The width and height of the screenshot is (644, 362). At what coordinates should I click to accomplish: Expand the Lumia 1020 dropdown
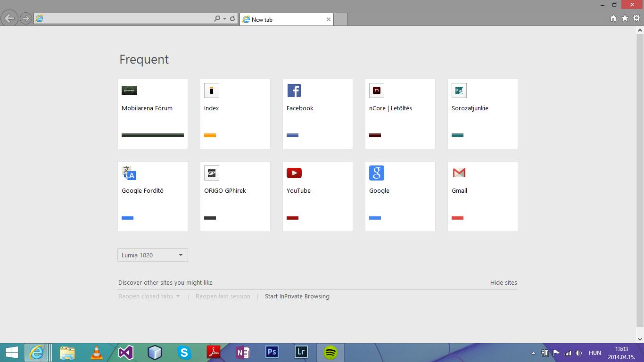(x=153, y=255)
